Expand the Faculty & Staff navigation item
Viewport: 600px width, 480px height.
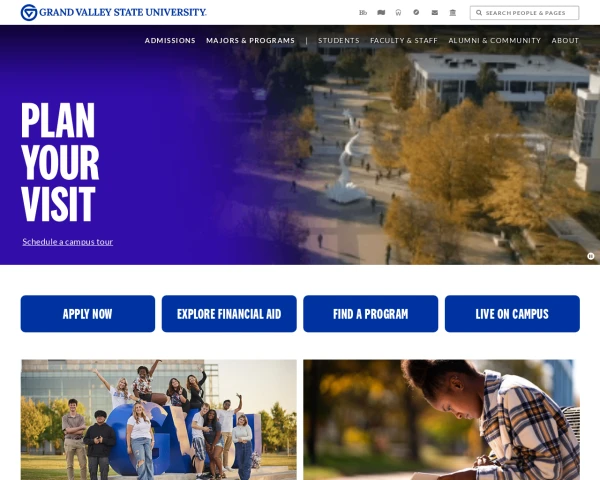[x=404, y=41]
